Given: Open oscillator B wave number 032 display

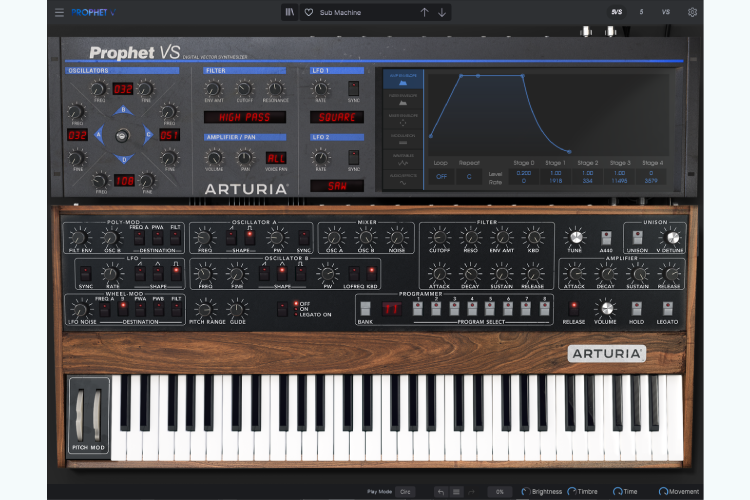Looking at the screenshot, I should (122, 89).
